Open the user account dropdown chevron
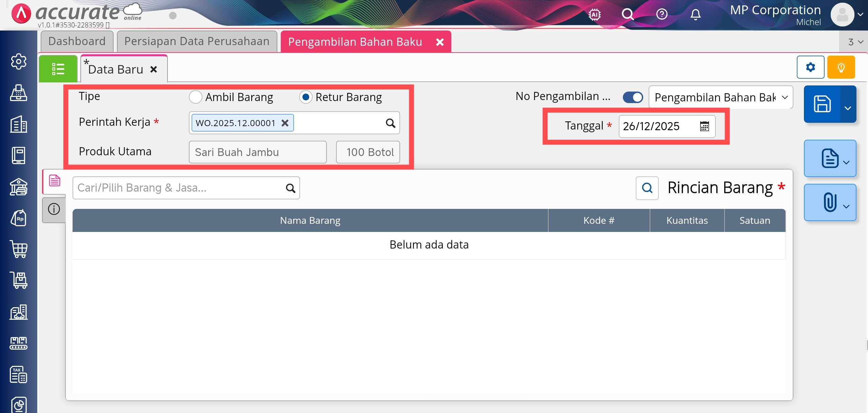 [860, 14]
